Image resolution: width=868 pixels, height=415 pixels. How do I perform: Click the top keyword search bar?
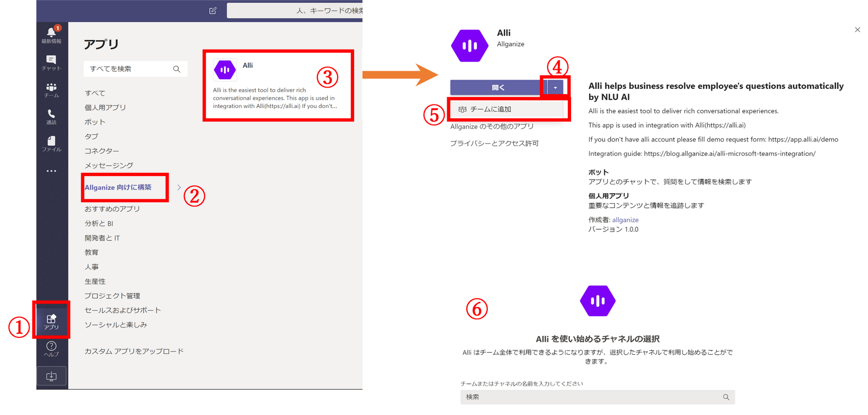[295, 10]
